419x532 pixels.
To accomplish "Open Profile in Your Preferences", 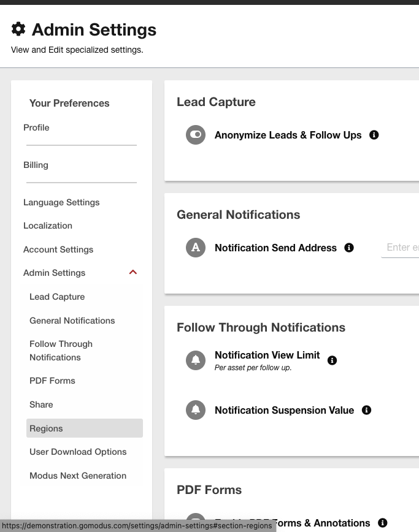I will click(x=36, y=127).
